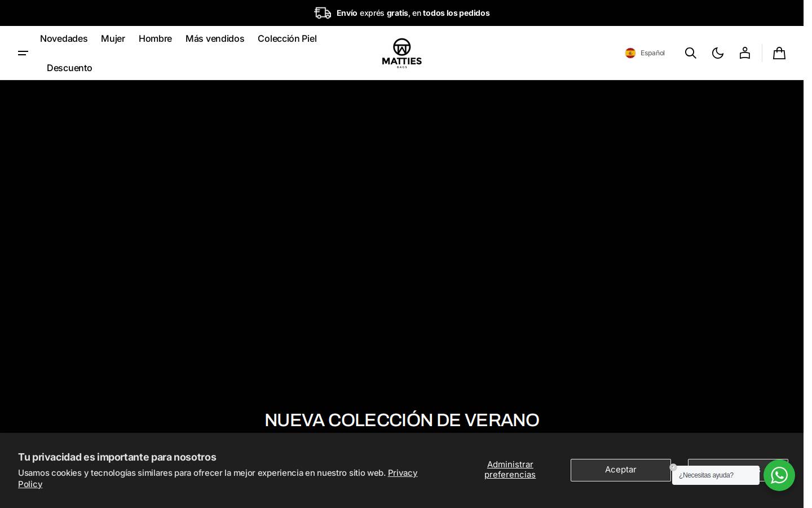
Task: Open the Novedades menu item
Action: [64, 38]
